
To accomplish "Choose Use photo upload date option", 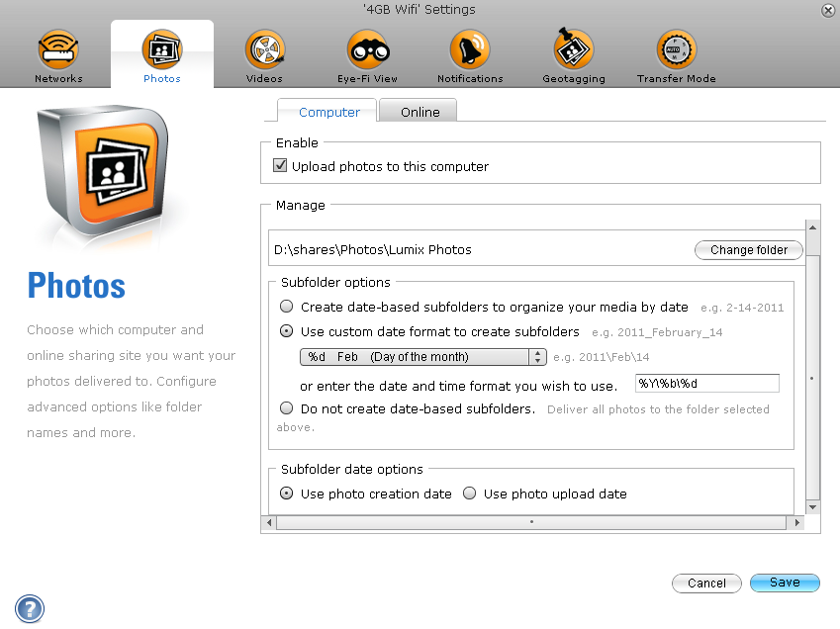I will (x=469, y=494).
